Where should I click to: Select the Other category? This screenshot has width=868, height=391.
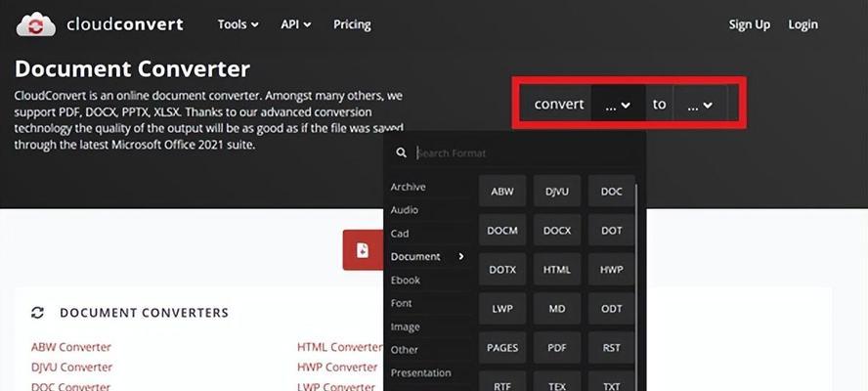coord(404,350)
